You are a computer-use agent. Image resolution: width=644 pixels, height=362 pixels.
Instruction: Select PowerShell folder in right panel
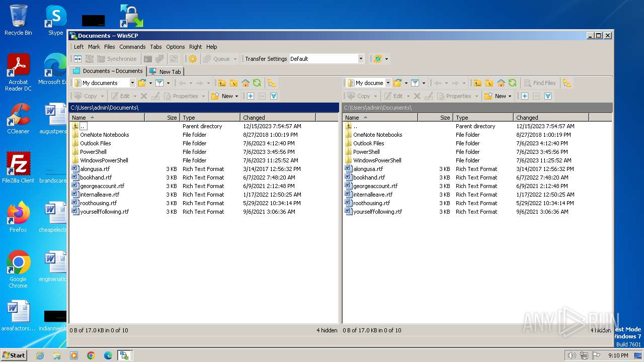tap(366, 152)
